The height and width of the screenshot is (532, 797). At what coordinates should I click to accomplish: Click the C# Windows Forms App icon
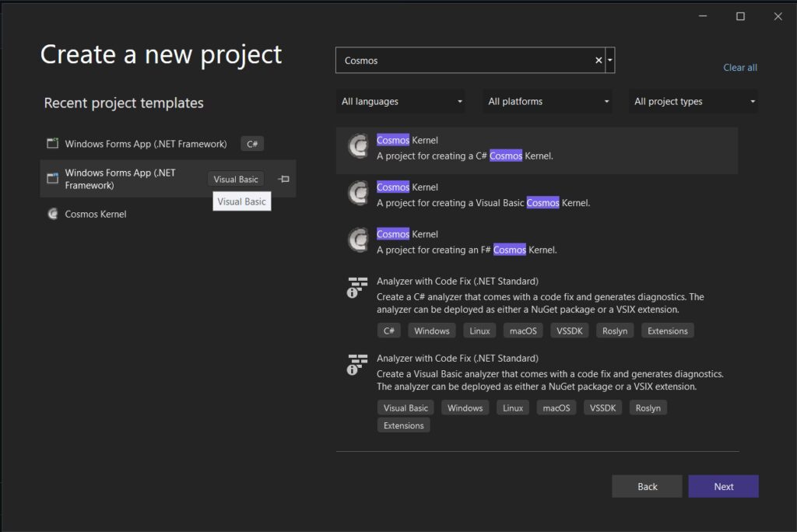tap(52, 144)
